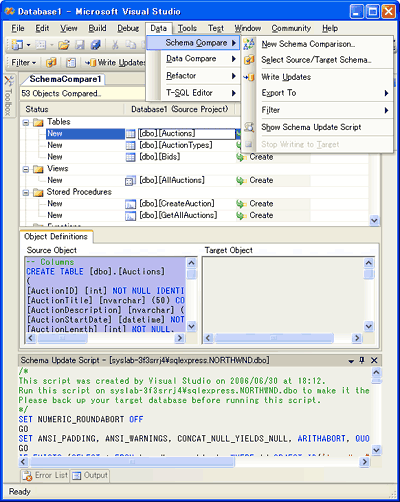Switch to the Object Definitions tab
The height and width of the screenshot is (502, 400).
pyautogui.click(x=56, y=237)
